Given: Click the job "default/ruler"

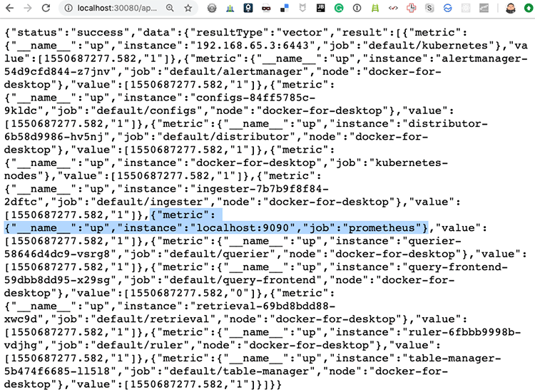Looking at the screenshot, I should tap(140, 345).
